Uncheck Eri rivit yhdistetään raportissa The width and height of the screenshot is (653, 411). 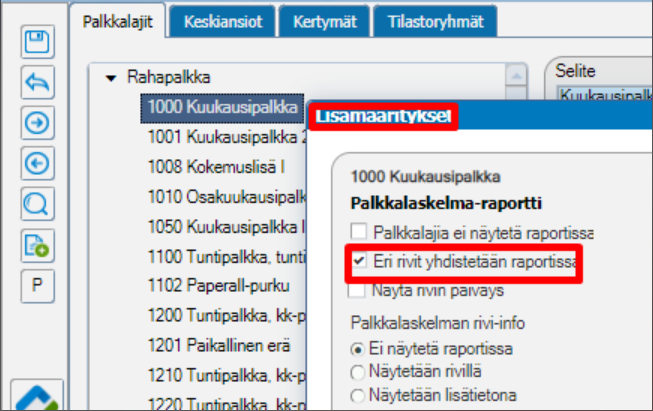(359, 262)
